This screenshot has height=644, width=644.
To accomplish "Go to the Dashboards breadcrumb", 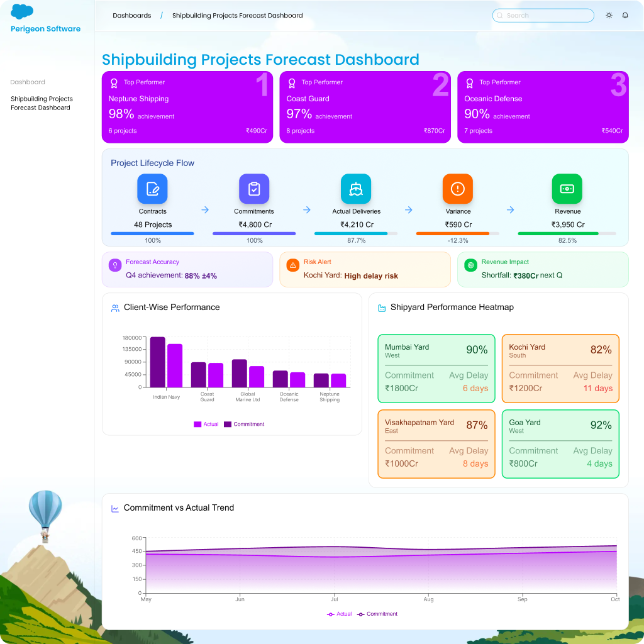I will tap(132, 16).
